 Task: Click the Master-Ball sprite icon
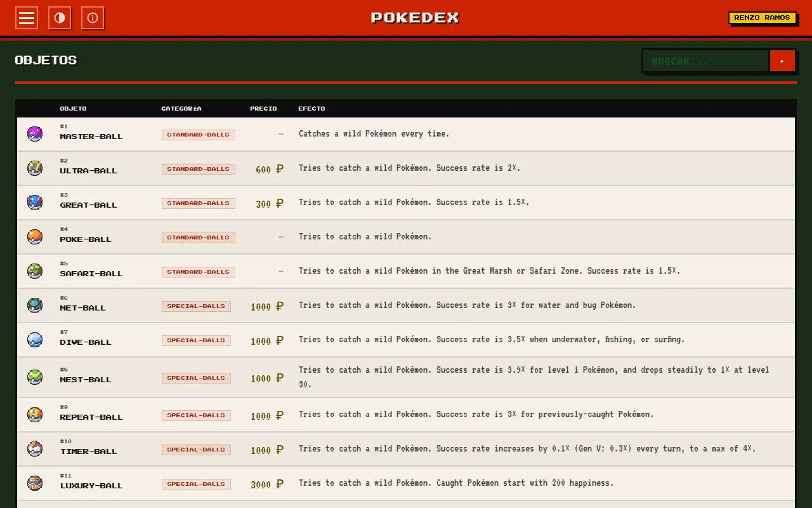[x=35, y=134]
